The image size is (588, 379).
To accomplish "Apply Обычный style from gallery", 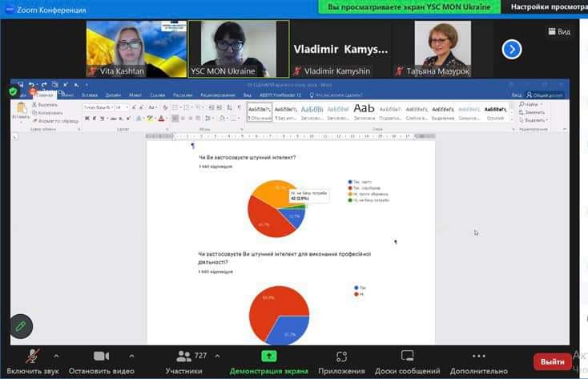I will pos(260,112).
